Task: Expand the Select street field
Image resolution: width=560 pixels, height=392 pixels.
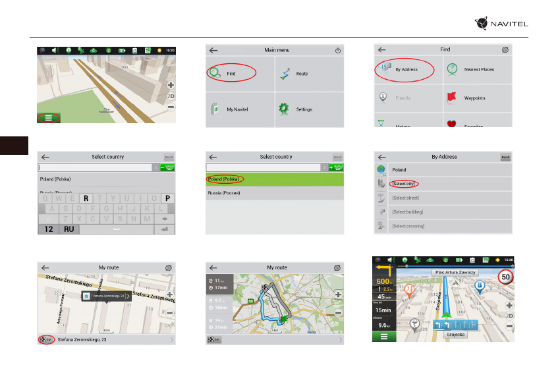Action: click(405, 198)
